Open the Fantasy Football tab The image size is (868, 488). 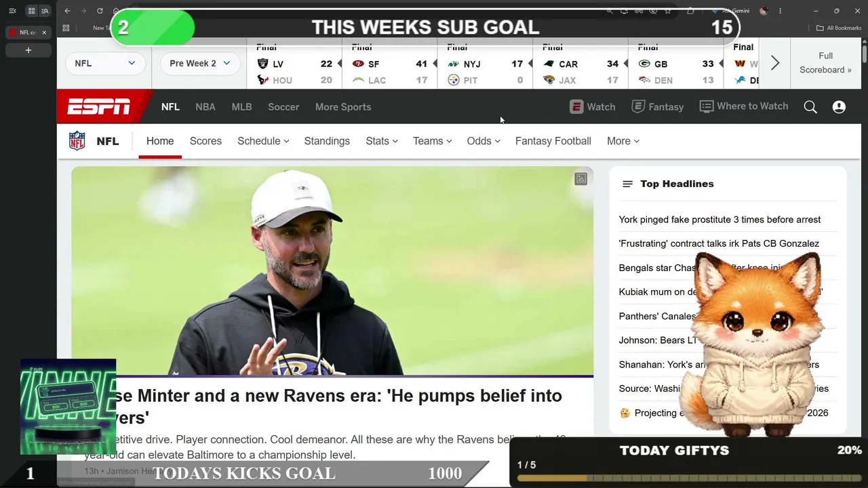[x=553, y=141]
